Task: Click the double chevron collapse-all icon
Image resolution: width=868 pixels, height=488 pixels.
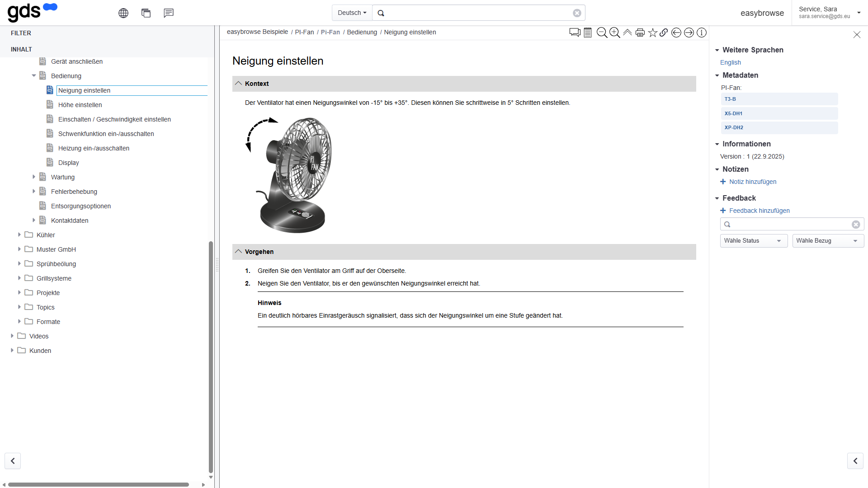Action: (x=627, y=33)
